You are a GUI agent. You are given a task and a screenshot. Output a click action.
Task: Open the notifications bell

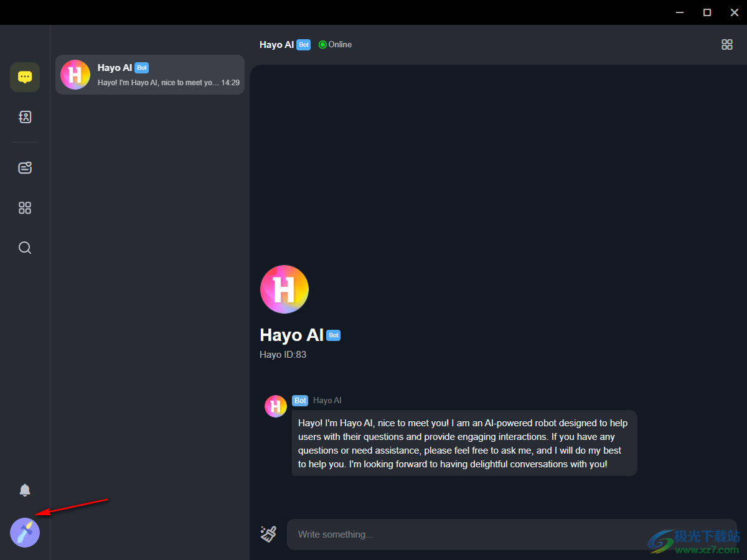[25, 490]
